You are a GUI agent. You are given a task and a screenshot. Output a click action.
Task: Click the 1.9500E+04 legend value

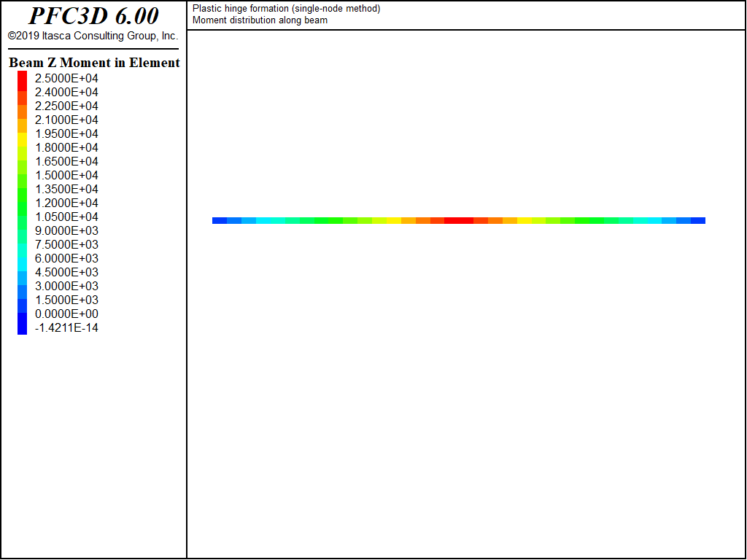click(66, 133)
